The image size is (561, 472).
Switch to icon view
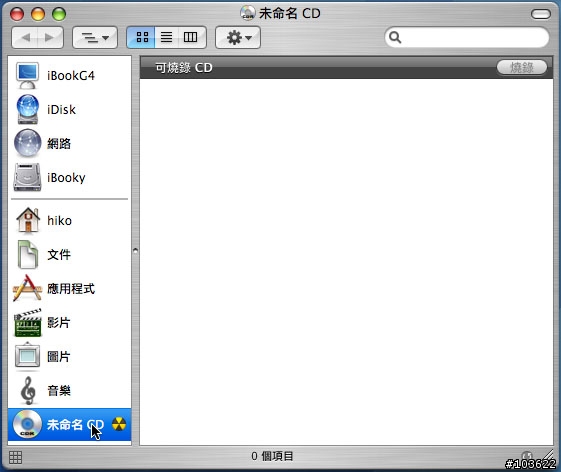pos(141,37)
